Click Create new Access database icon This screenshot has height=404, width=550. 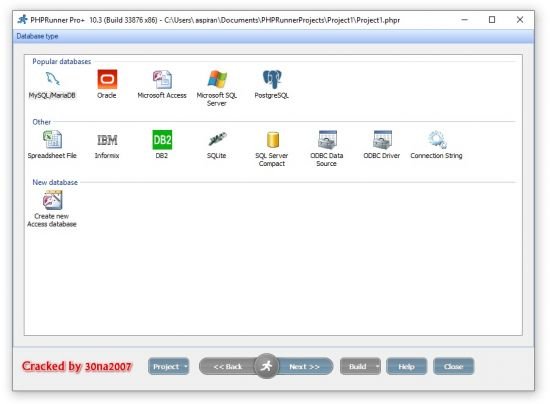[52, 200]
